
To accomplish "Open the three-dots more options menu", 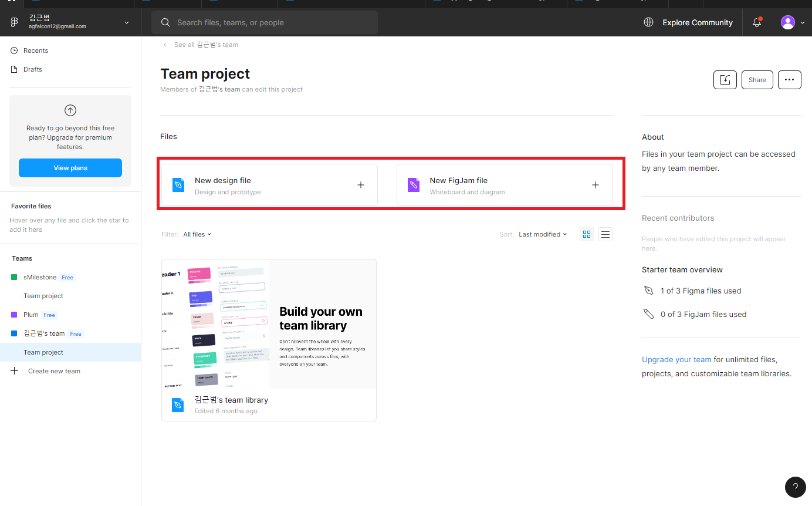I will 790,80.
